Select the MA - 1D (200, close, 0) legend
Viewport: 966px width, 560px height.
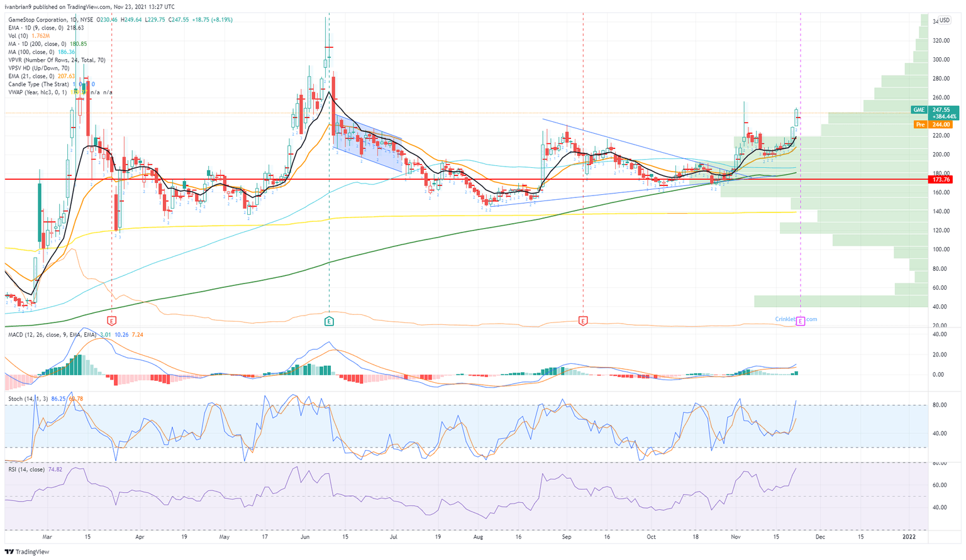pyautogui.click(x=48, y=44)
